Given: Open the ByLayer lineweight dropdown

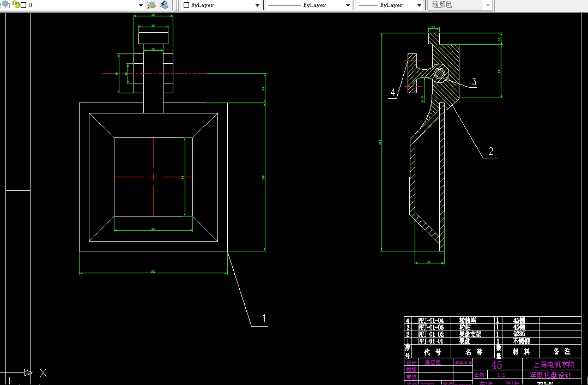Looking at the screenshot, I should click(x=419, y=5).
